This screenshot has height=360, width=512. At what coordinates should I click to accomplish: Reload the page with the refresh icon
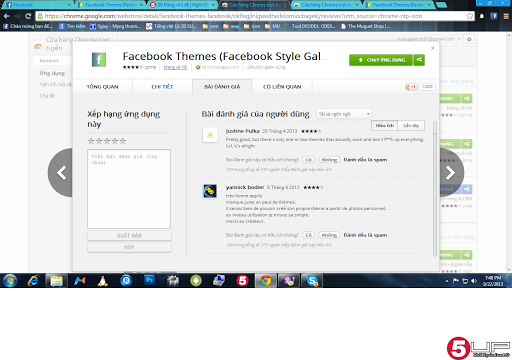28,16
